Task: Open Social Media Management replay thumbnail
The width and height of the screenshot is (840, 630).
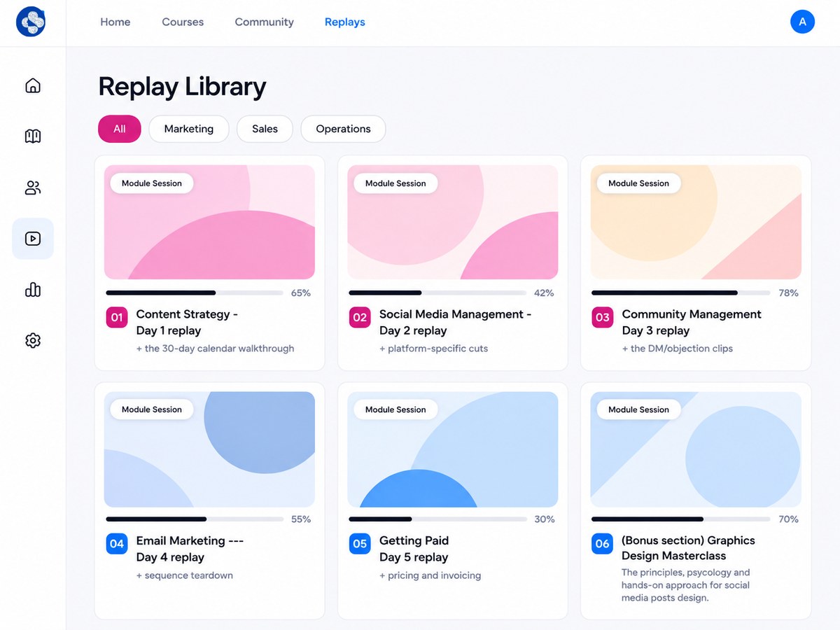Action: tap(453, 223)
